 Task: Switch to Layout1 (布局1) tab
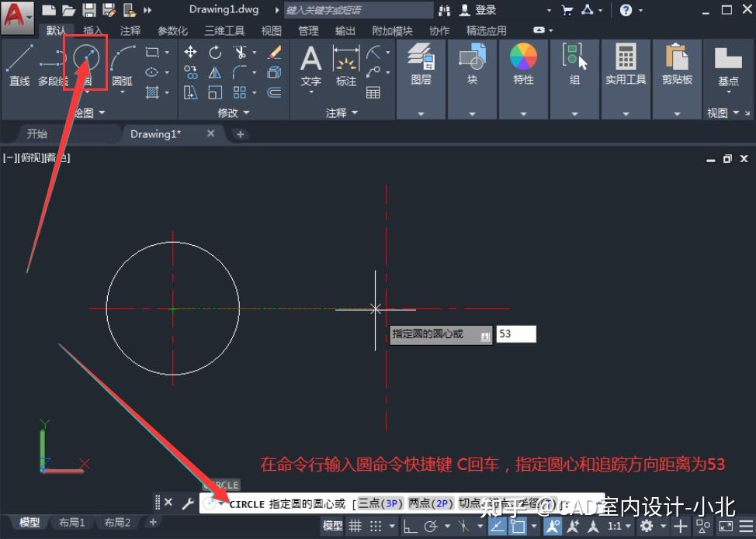pyautogui.click(x=71, y=522)
